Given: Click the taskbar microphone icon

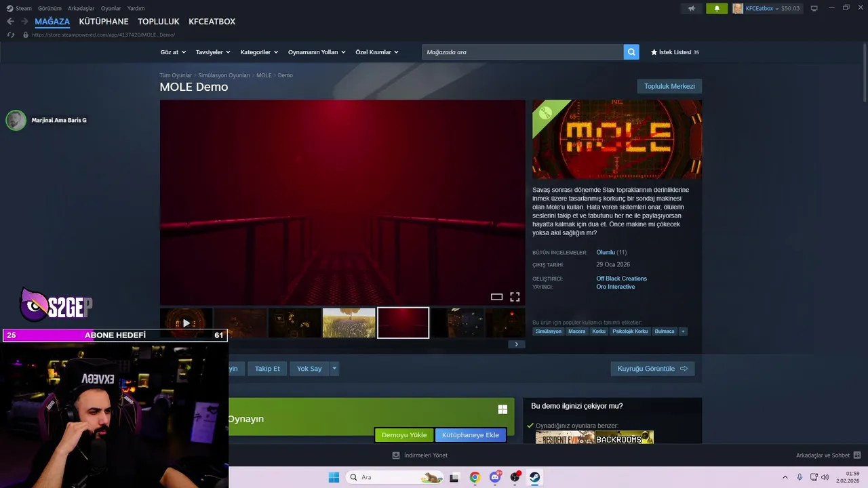Looking at the screenshot, I should pyautogui.click(x=800, y=477).
